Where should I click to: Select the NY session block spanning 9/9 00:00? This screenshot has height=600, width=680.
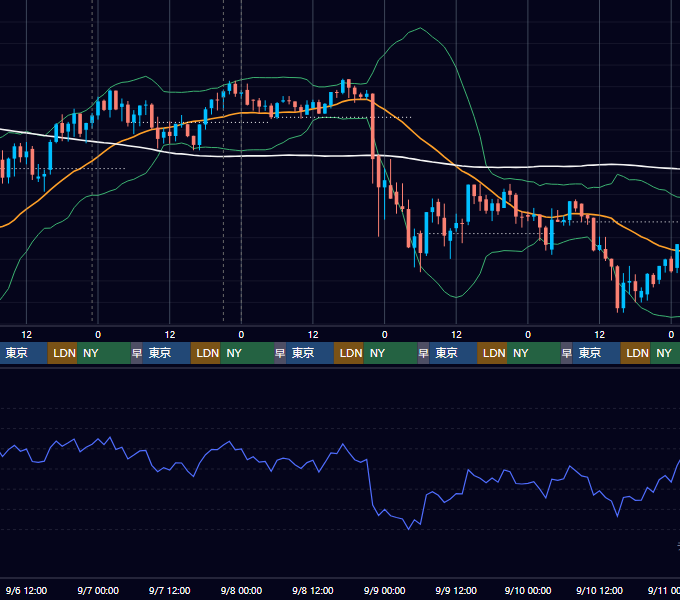[390, 353]
